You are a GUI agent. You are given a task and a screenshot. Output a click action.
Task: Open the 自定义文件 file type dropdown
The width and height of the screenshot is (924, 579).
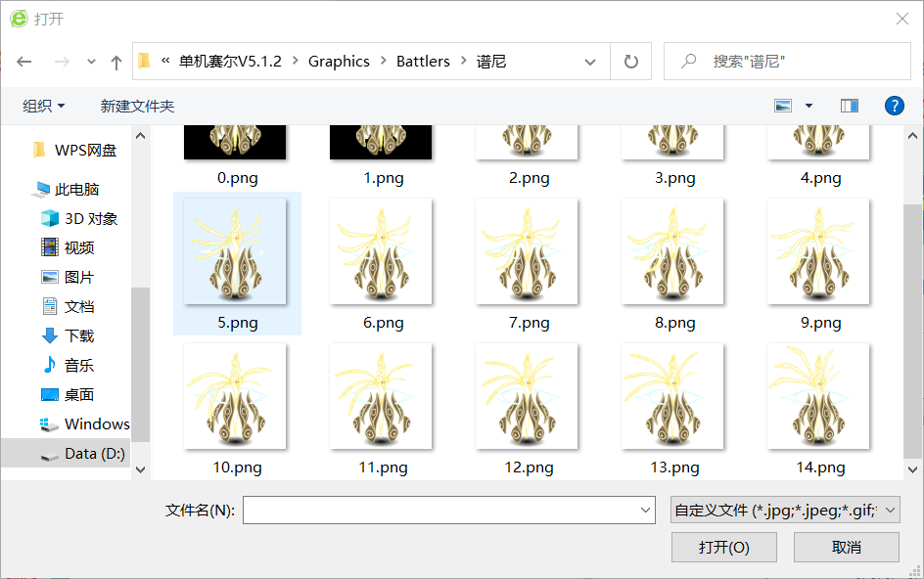point(785,511)
